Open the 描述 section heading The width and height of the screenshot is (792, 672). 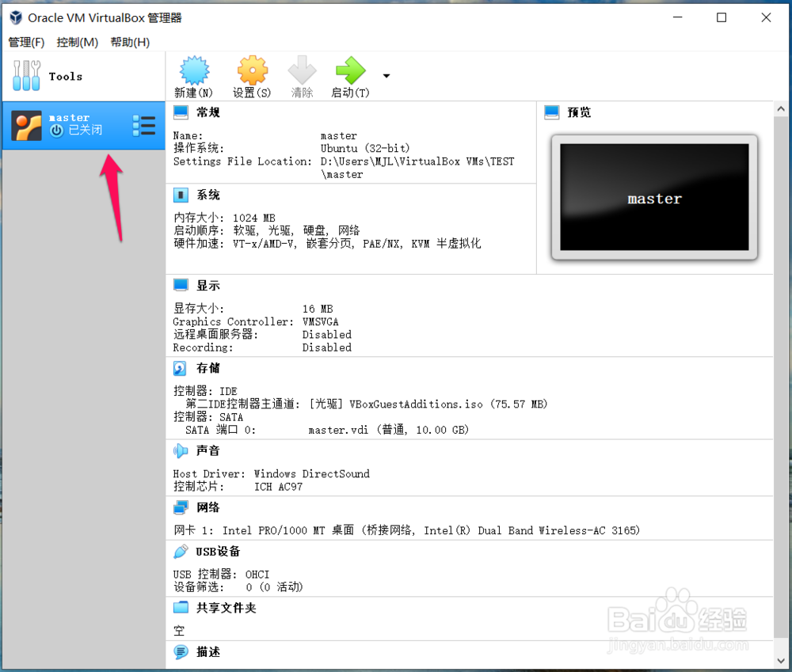208,651
